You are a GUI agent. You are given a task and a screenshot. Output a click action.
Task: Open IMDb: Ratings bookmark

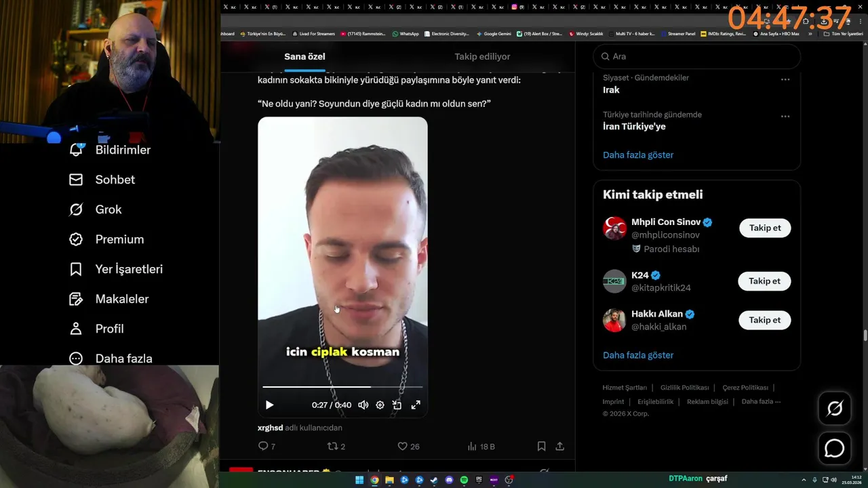(723, 33)
